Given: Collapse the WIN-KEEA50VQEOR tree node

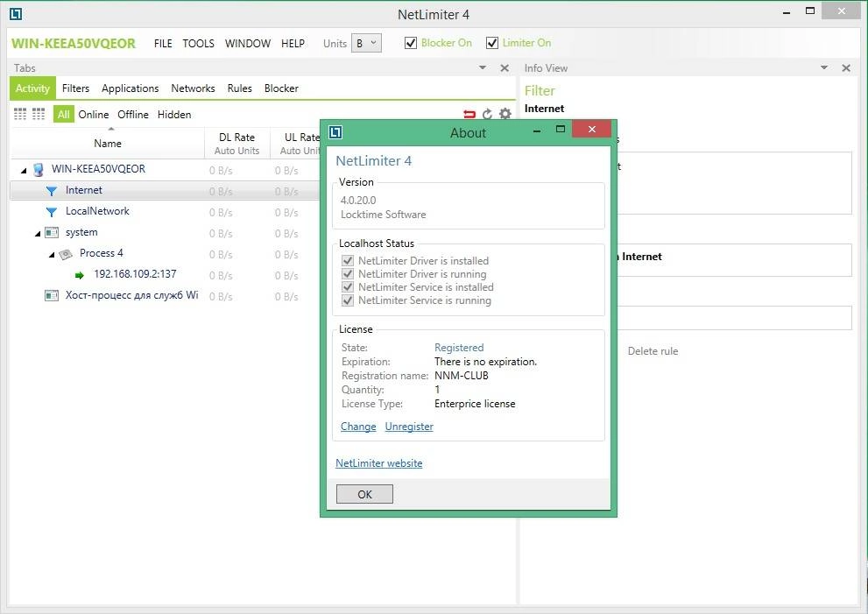Looking at the screenshot, I should [24, 171].
